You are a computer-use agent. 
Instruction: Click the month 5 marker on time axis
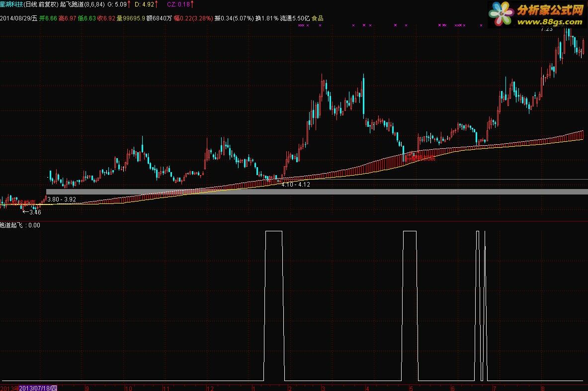412,389
